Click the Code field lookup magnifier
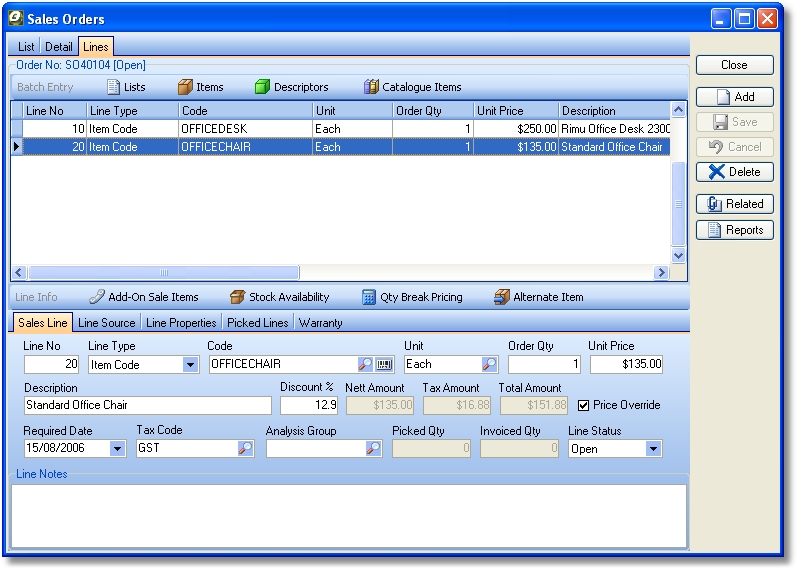This screenshot has height=571, width=798. coord(365,365)
